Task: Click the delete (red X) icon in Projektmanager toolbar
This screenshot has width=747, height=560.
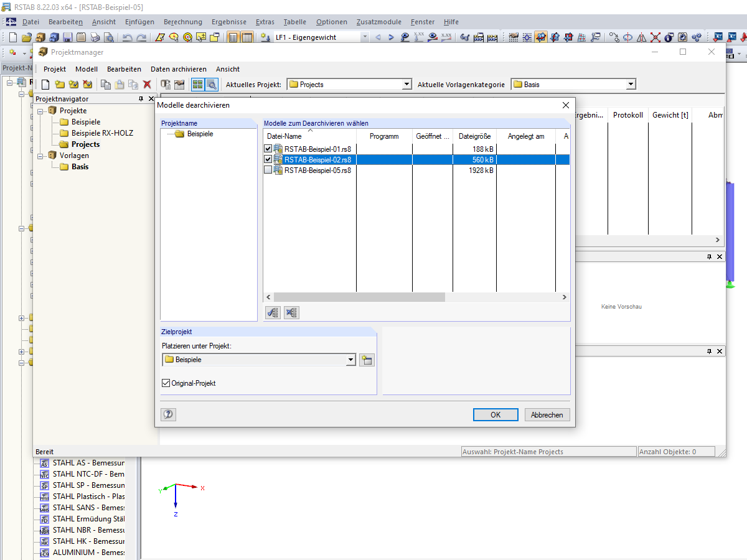Action: point(147,84)
